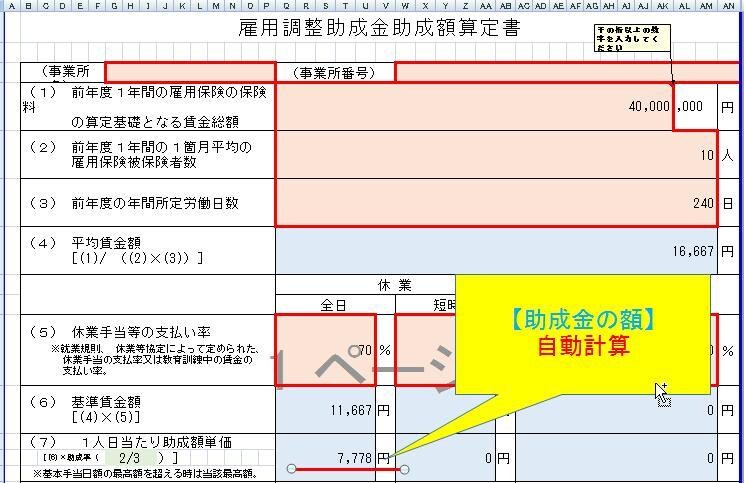Screen dimensions: 744x483
Task: Click the (2) 雇用保険被保険者数 label
Action: (140, 154)
